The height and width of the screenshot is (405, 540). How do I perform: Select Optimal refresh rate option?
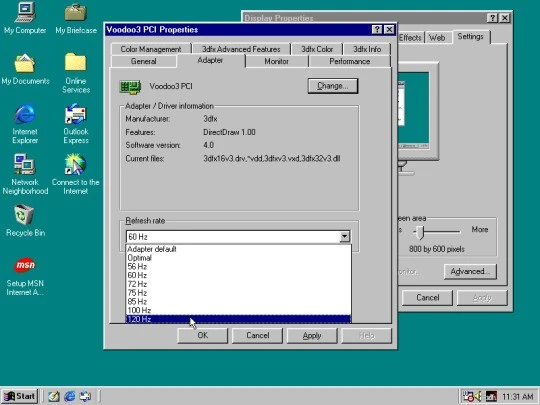tap(238, 258)
